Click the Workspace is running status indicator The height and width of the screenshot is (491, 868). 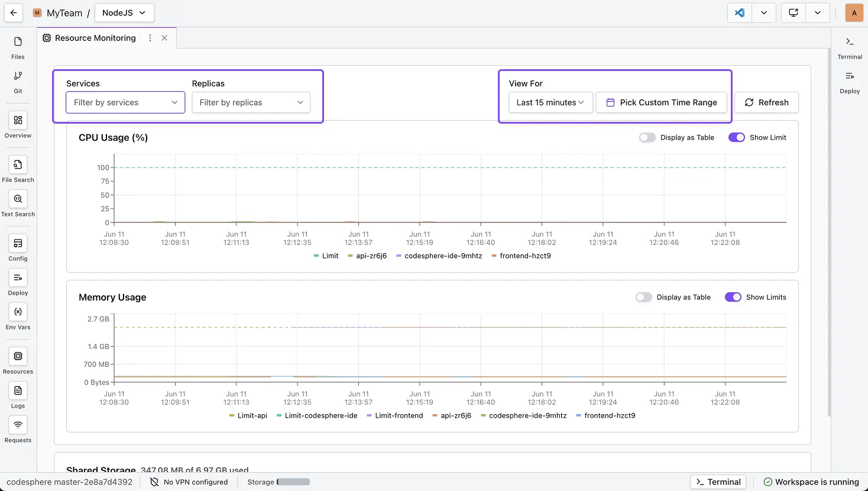coord(811,482)
